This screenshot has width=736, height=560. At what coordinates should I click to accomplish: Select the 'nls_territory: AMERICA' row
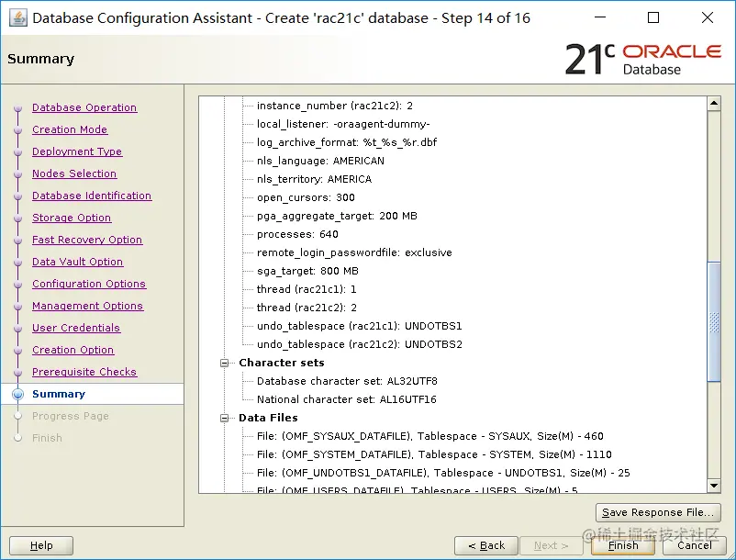(x=314, y=179)
